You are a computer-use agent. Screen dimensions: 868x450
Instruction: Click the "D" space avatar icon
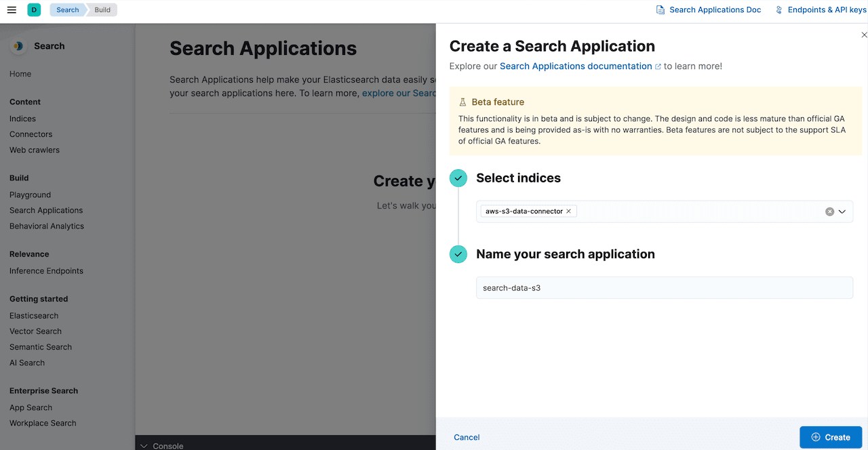coord(34,9)
